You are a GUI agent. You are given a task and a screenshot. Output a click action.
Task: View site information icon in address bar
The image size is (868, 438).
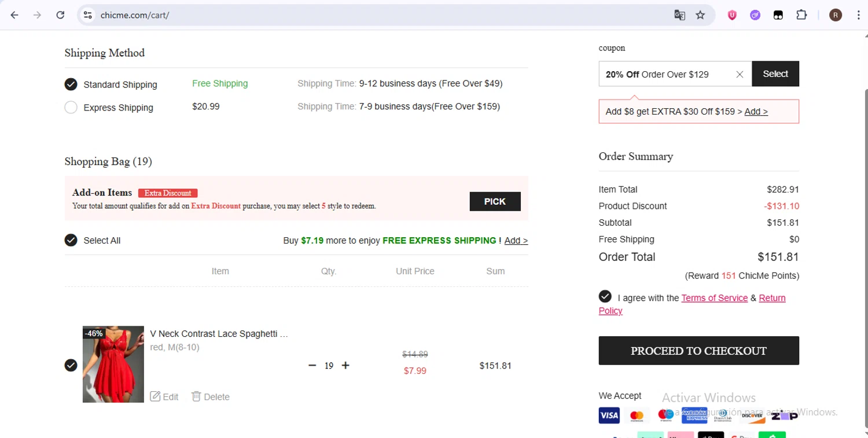[88, 15]
